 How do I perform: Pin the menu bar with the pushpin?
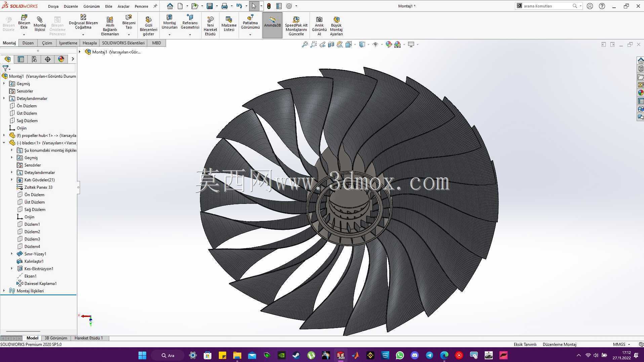(155, 6)
